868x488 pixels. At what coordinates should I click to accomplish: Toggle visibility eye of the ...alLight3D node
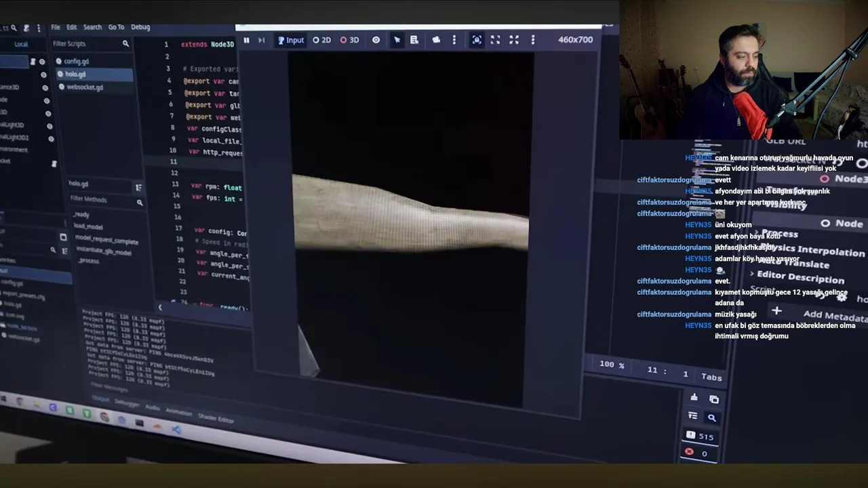49,126
